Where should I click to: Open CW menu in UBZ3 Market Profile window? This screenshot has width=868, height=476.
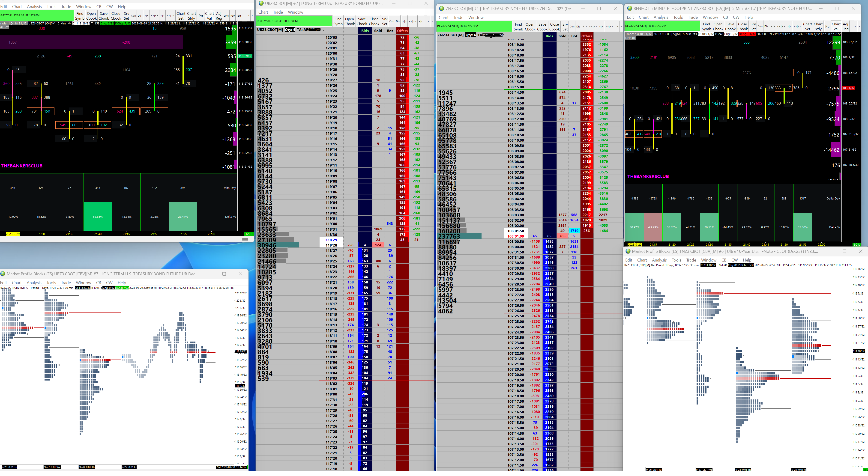tap(109, 283)
